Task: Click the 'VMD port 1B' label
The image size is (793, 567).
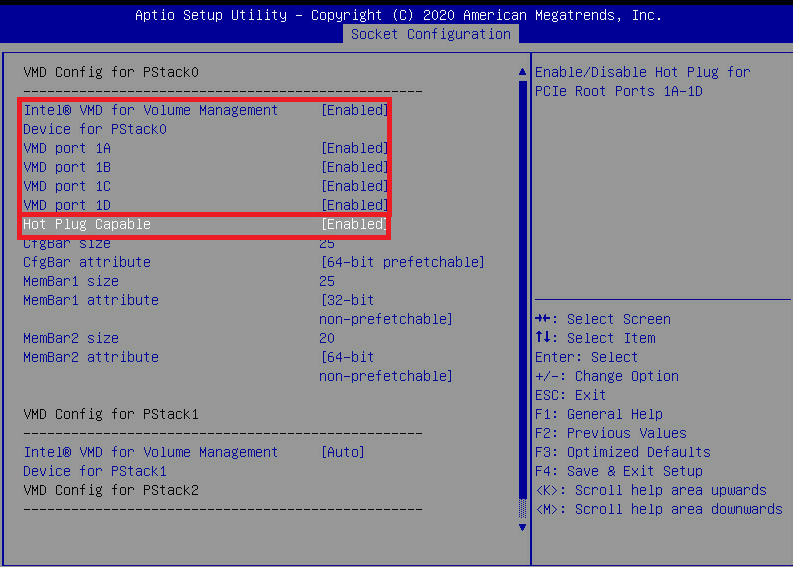Action: [67, 167]
